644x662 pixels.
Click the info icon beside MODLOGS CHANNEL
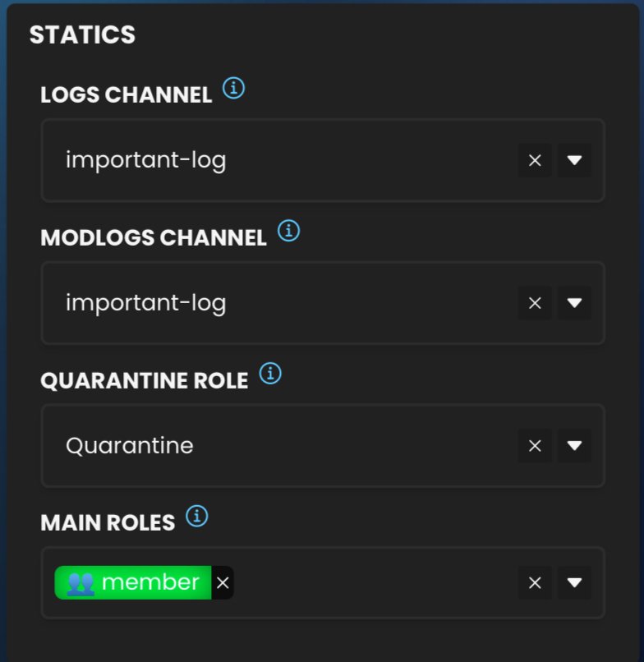pyautogui.click(x=288, y=231)
